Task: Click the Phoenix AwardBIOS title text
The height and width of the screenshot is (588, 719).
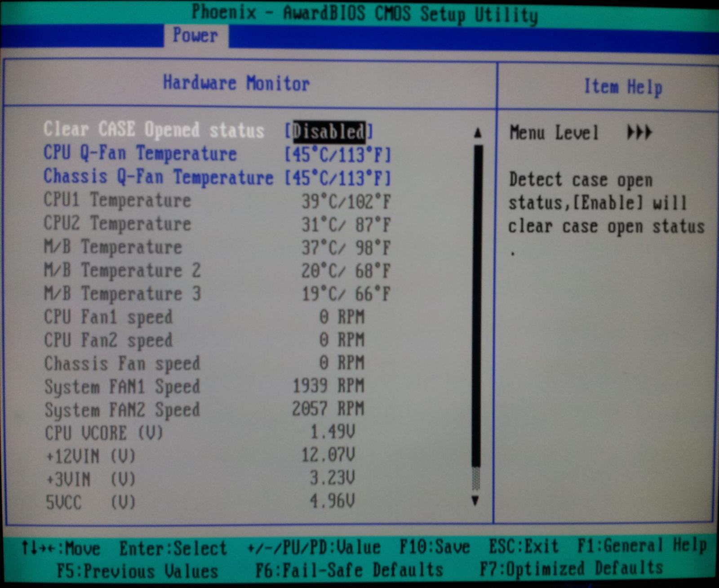Action: [365, 13]
